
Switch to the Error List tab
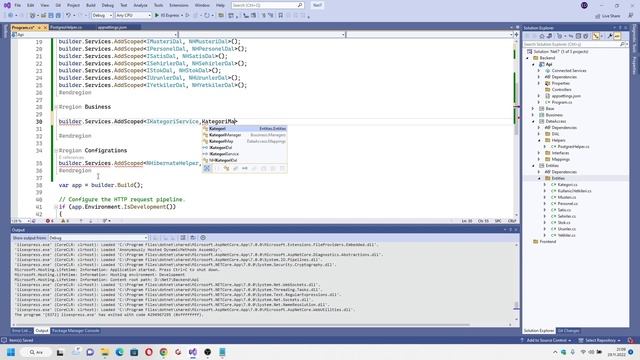click(x=21, y=331)
